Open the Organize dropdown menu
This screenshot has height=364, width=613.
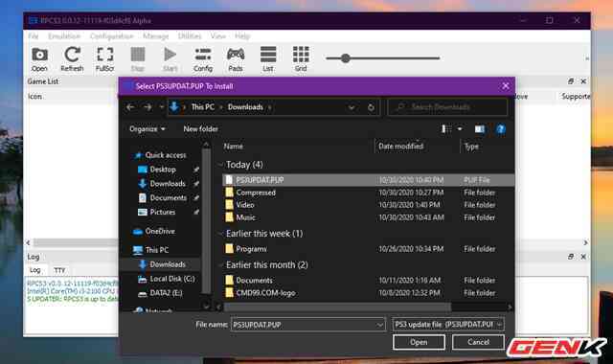pyautogui.click(x=148, y=129)
